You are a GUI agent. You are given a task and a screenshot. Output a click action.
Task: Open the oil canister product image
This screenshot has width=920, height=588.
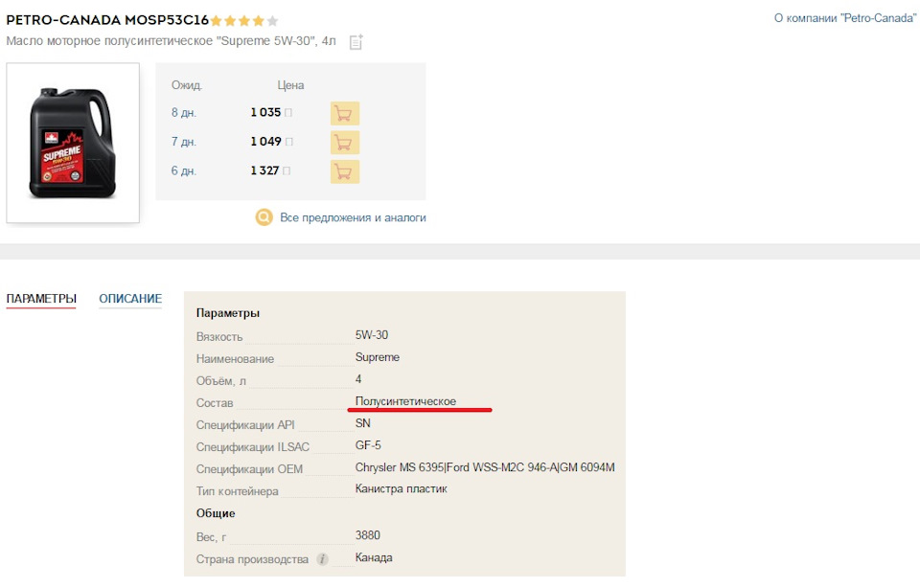pyautogui.click(x=73, y=143)
